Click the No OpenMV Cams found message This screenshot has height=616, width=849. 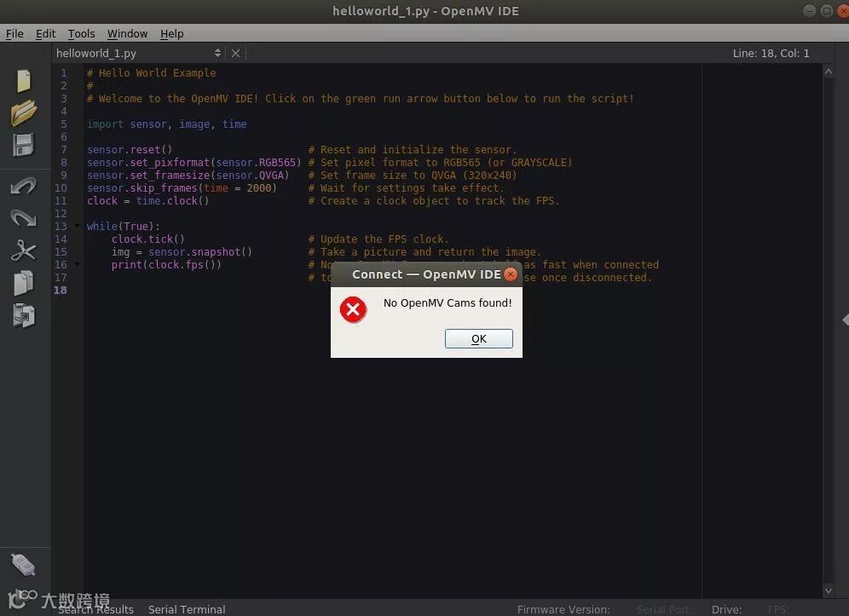(x=448, y=303)
